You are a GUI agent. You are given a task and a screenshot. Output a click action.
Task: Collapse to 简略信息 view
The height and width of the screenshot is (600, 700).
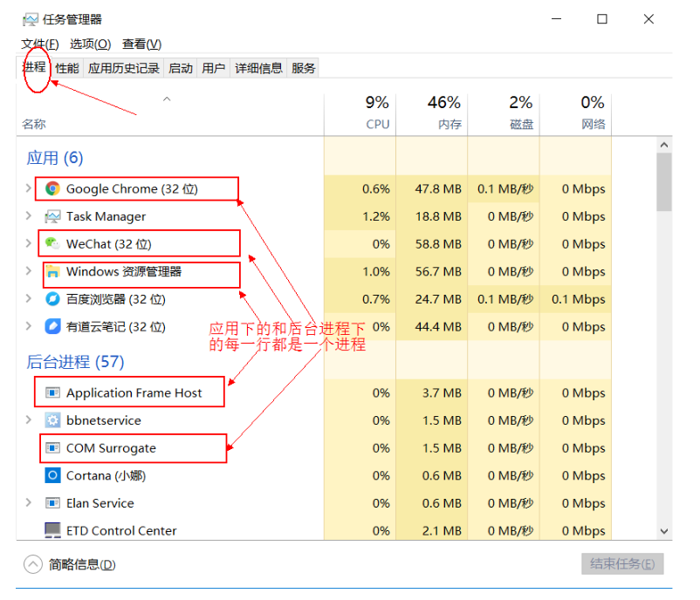[x=70, y=564]
